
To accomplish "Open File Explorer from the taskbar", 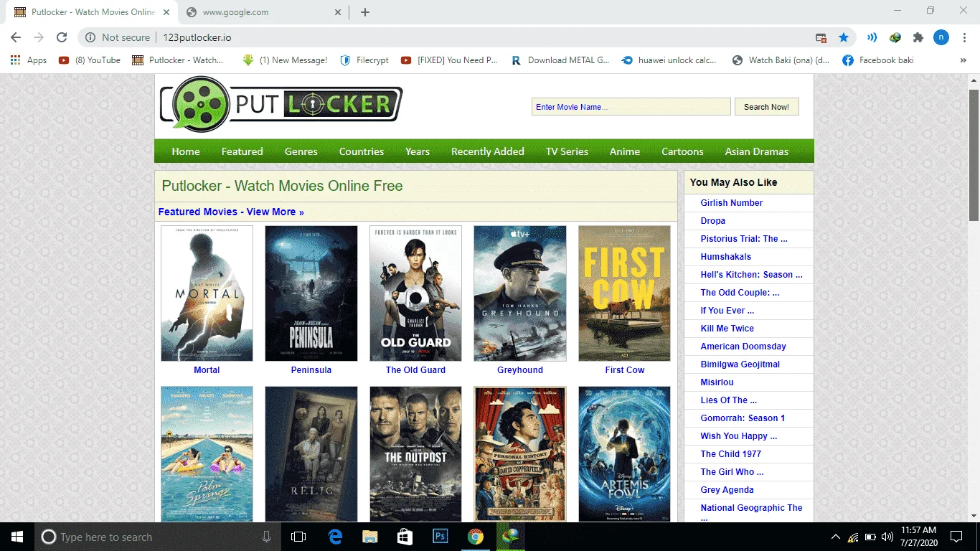I will 369,537.
